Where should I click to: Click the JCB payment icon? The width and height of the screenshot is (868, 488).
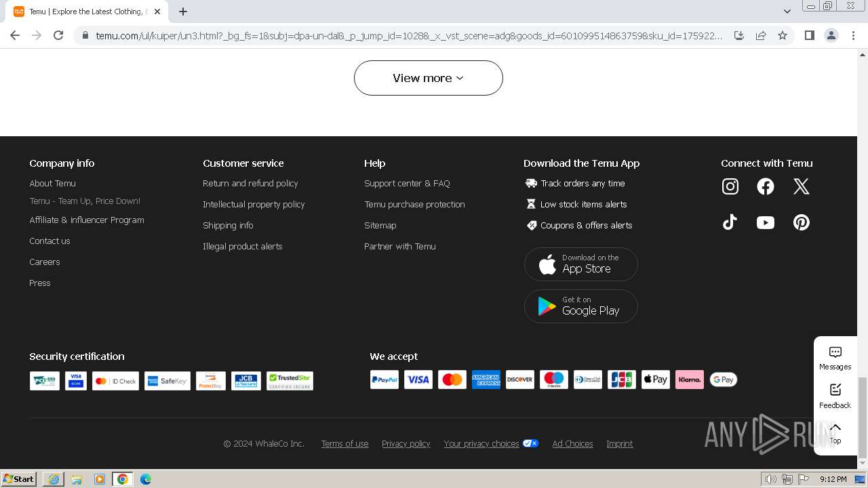click(622, 380)
